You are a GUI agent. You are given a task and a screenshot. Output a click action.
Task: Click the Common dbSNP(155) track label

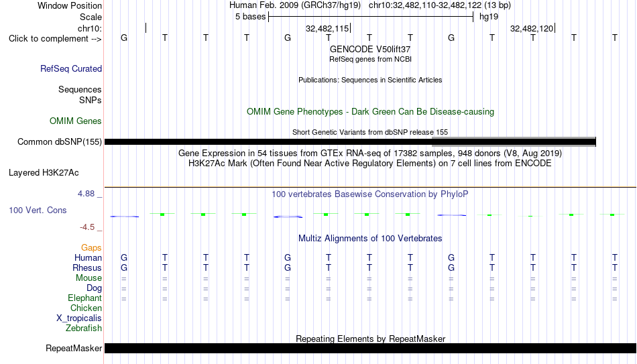pos(60,142)
